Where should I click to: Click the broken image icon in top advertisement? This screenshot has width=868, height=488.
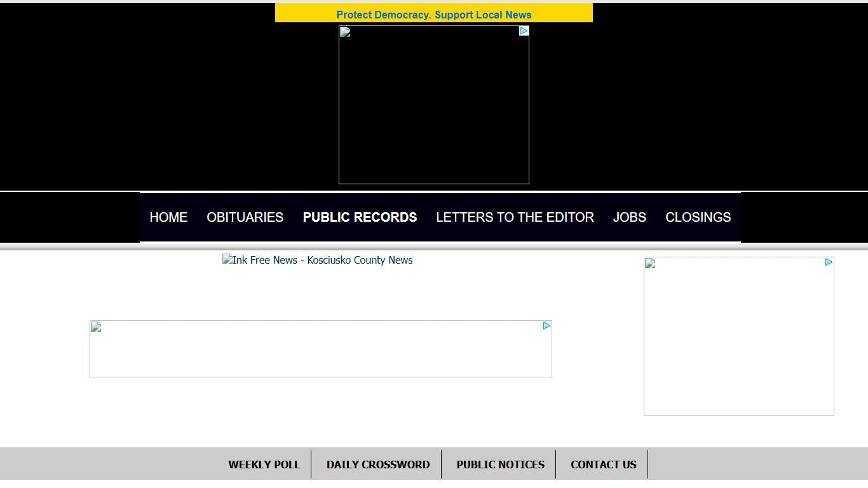coord(344,30)
